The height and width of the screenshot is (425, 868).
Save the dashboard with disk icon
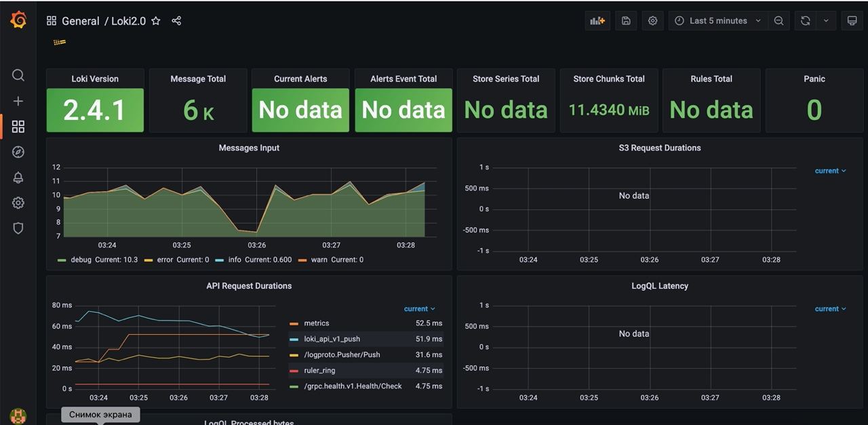[626, 21]
